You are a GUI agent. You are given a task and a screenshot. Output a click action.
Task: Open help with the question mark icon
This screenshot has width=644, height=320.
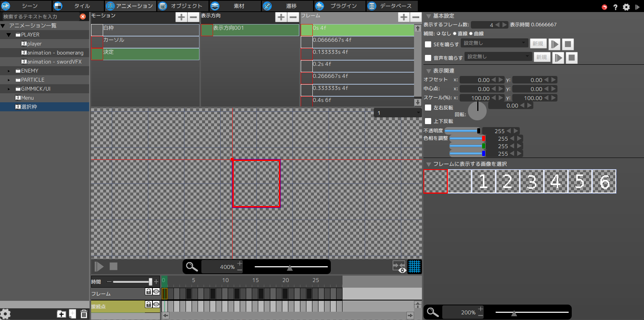615,7
